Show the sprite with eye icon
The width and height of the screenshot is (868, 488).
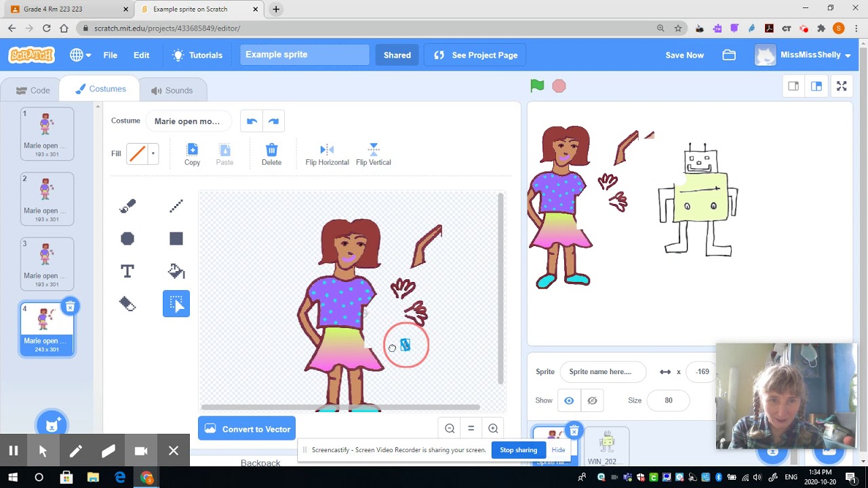click(569, 401)
